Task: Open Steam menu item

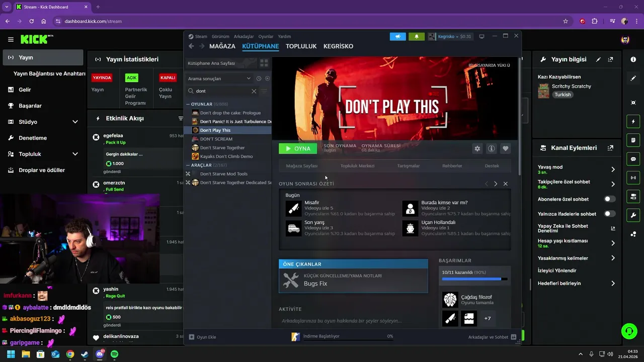Action: point(201,36)
